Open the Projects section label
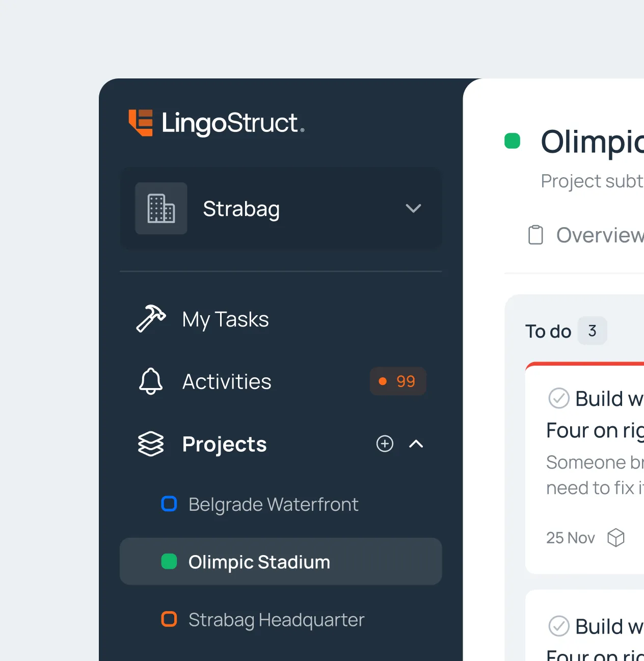644x661 pixels. [x=225, y=444]
